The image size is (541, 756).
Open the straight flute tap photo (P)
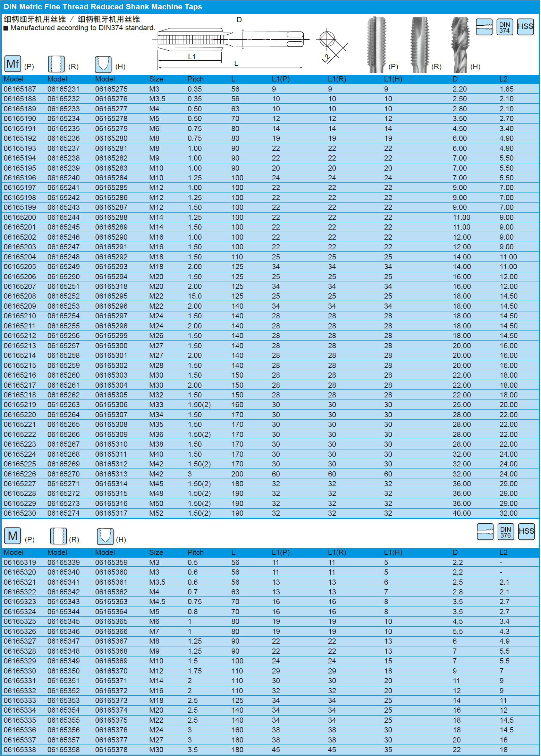376,44
